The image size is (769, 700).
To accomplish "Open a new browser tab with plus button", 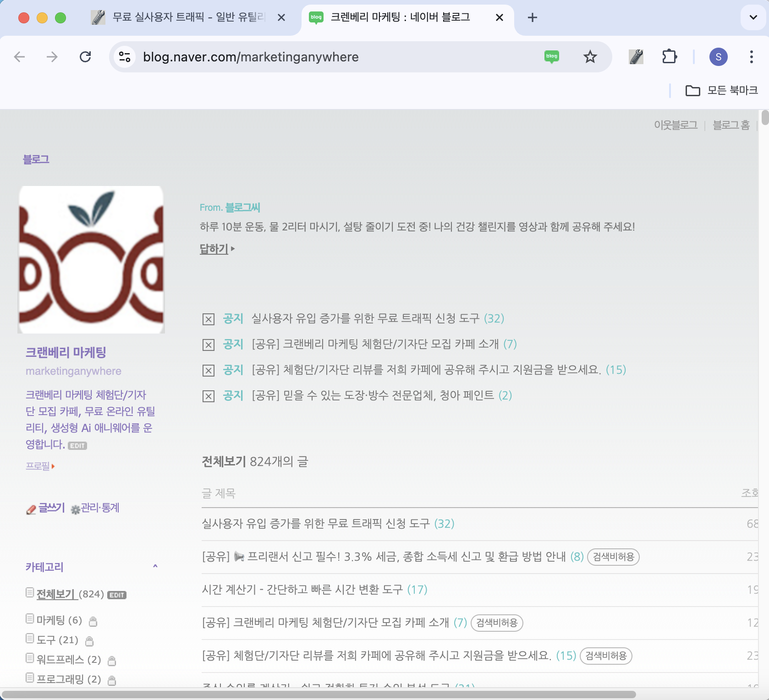I will pos(532,17).
